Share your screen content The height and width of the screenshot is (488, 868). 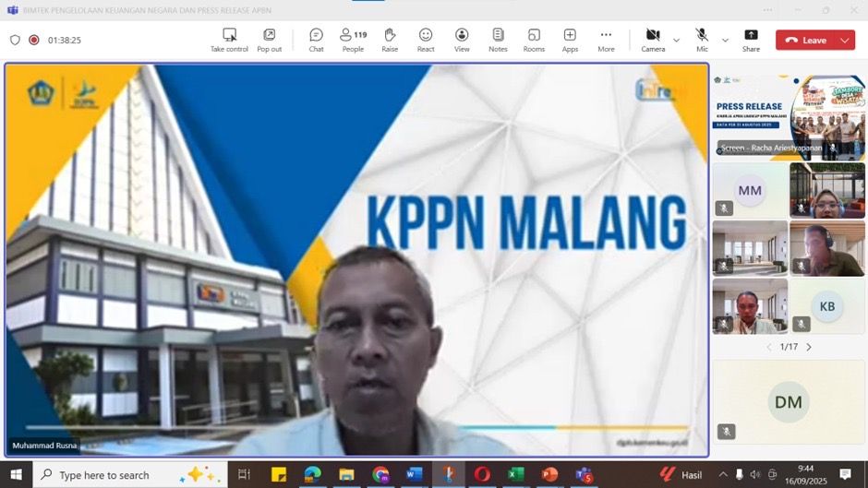click(751, 41)
